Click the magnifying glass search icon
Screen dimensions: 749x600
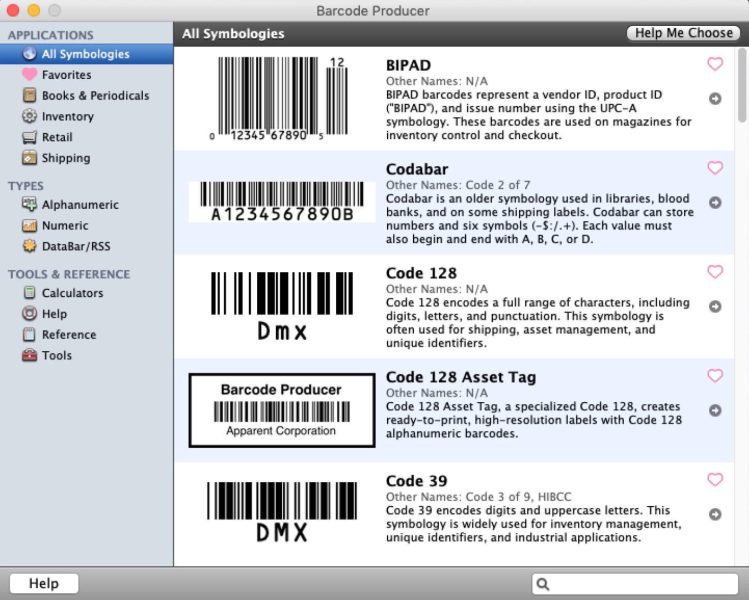(543, 584)
